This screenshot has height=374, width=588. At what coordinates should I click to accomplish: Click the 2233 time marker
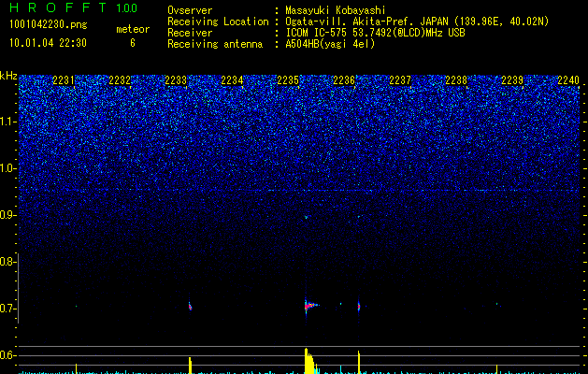pyautogui.click(x=176, y=80)
